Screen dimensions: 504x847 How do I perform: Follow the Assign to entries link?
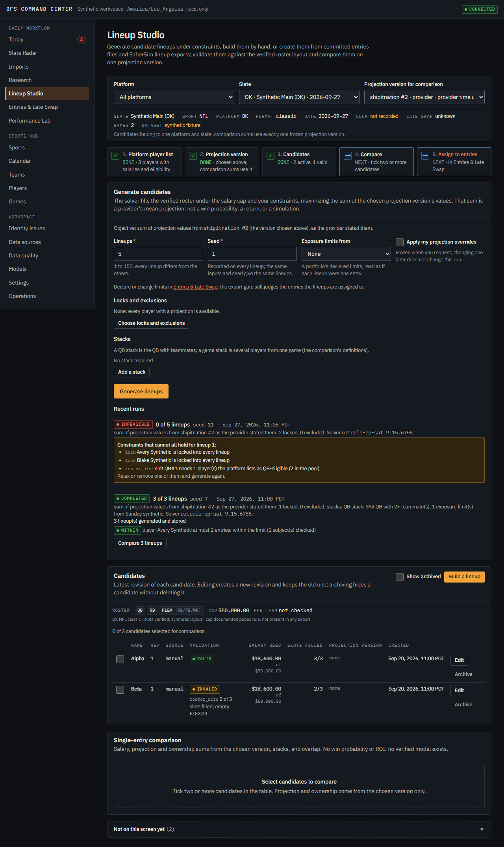click(x=458, y=155)
